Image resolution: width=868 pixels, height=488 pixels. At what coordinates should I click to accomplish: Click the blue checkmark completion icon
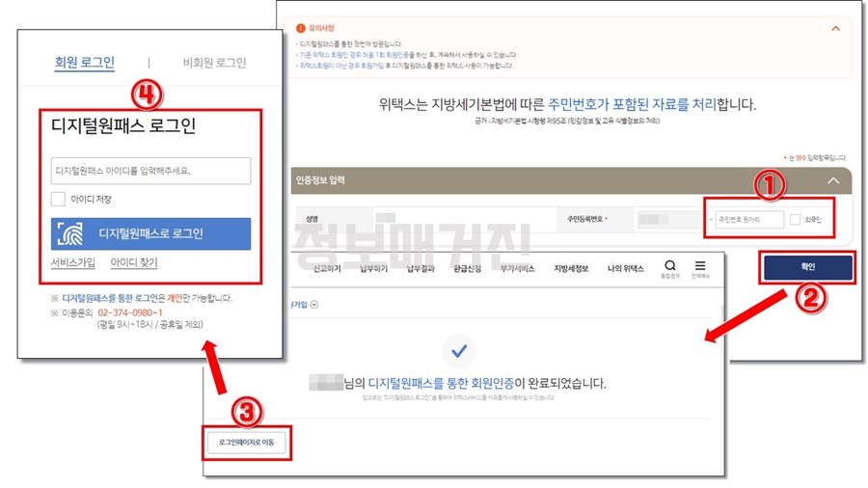tap(459, 351)
